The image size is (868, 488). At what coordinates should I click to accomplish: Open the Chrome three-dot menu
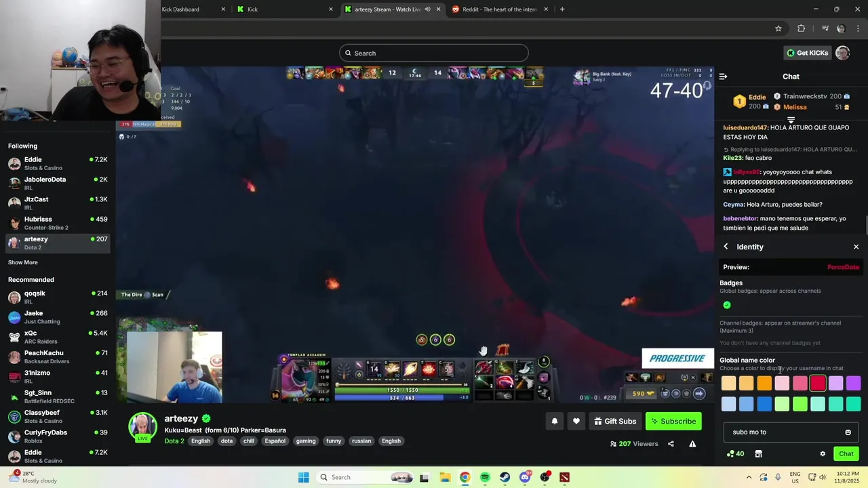pos(859,28)
